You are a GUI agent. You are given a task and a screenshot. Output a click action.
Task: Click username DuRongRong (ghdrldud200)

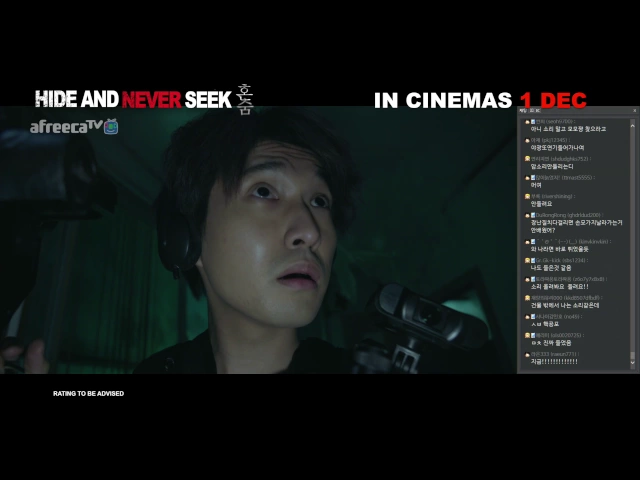point(568,215)
